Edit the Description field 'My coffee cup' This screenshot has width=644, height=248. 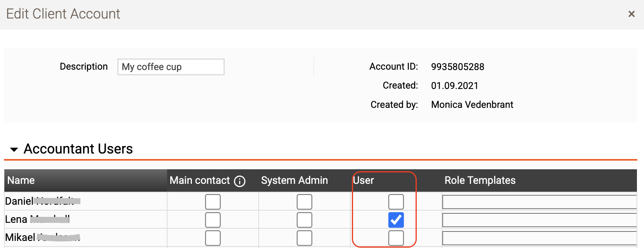(171, 67)
